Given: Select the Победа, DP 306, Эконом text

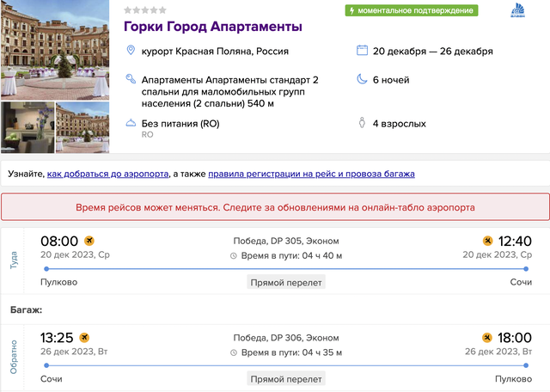Looking at the screenshot, I should click(x=286, y=338).
